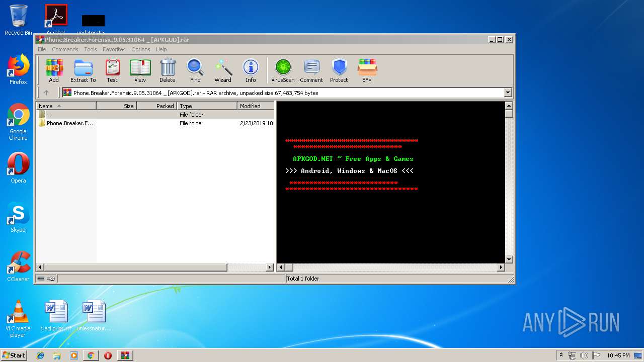Go up one level with the arrow button
Viewport: 644px width, 362px height.
coord(46,93)
